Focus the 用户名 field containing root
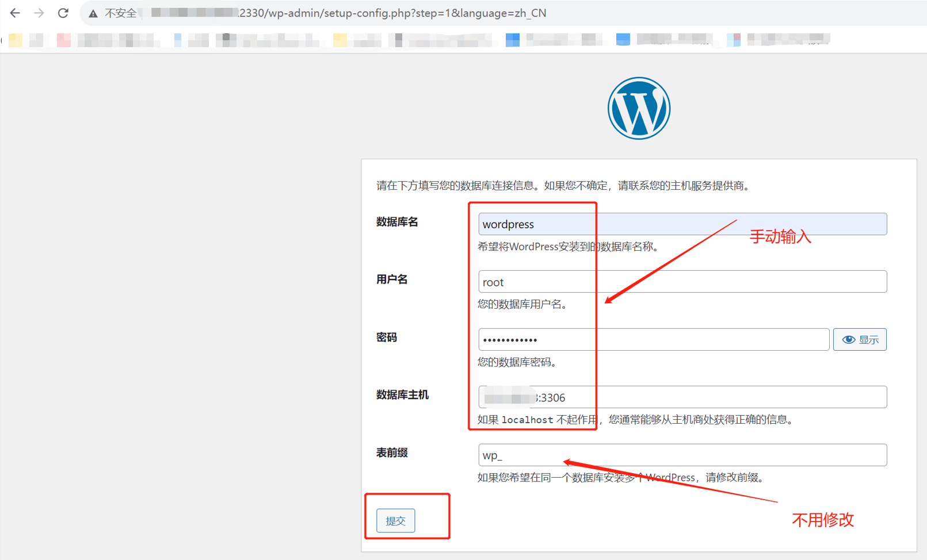Screen dimensions: 927x560 (x=682, y=282)
